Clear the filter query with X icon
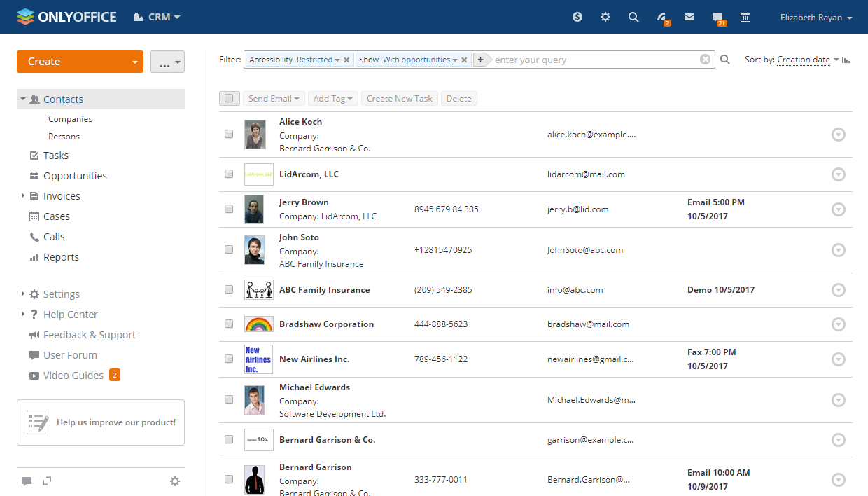This screenshot has width=868, height=496. [705, 60]
